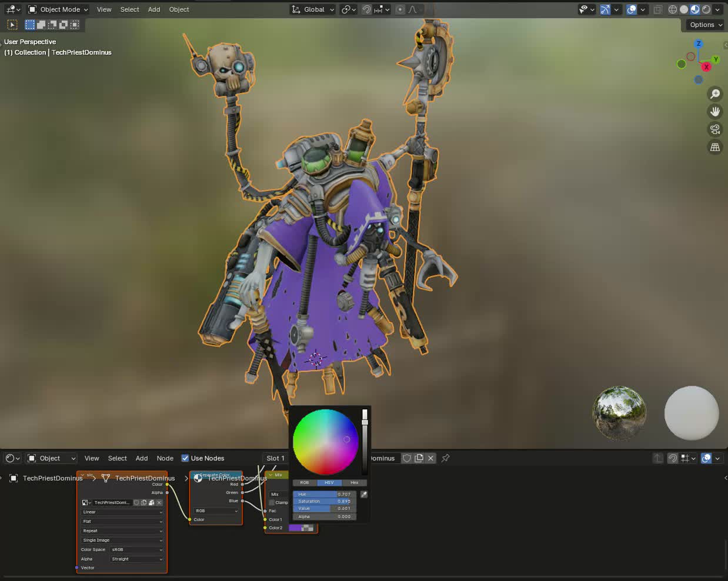Open the Object Mode dropdown

click(x=57, y=9)
